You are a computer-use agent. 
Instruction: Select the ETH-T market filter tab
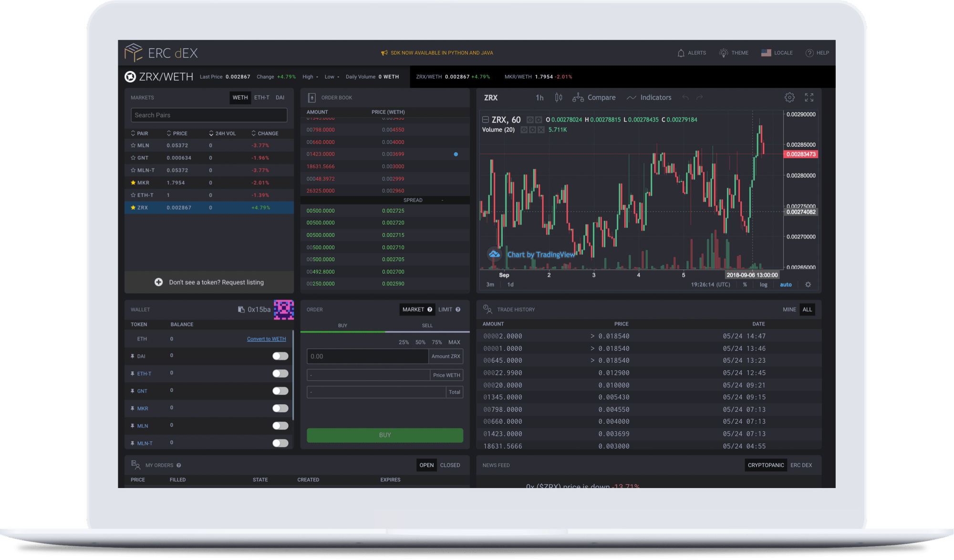point(262,98)
